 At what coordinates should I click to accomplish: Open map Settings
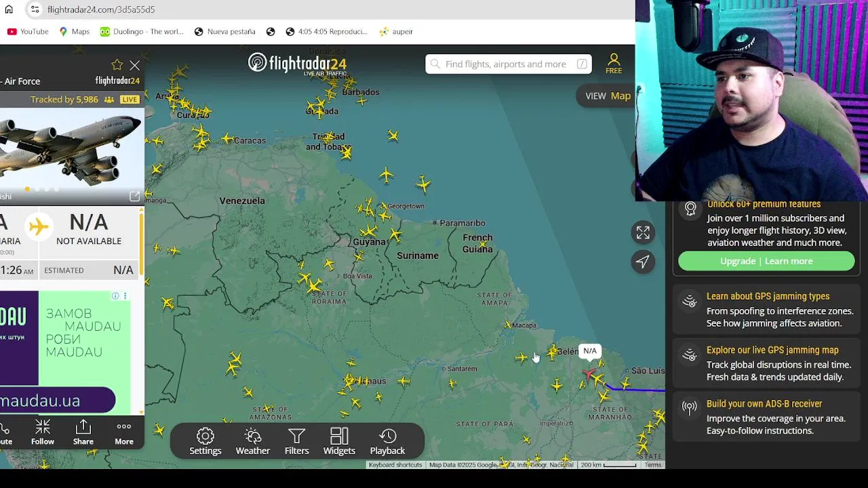(205, 441)
